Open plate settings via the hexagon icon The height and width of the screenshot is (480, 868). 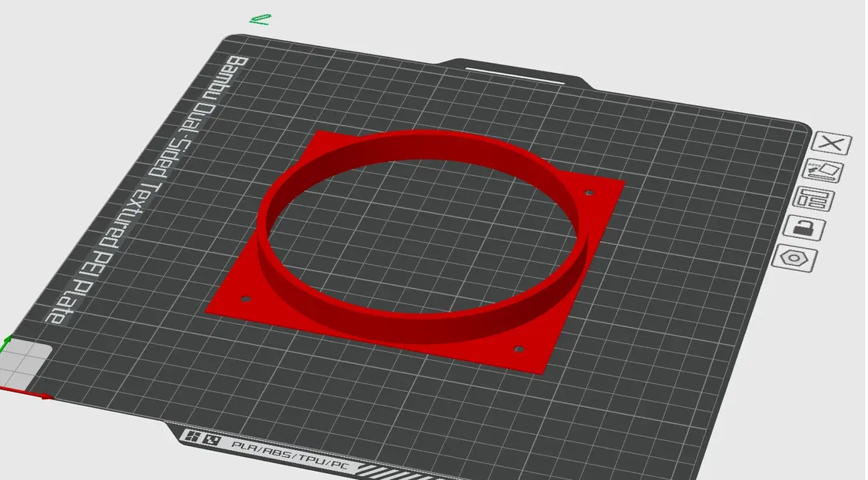795,258
